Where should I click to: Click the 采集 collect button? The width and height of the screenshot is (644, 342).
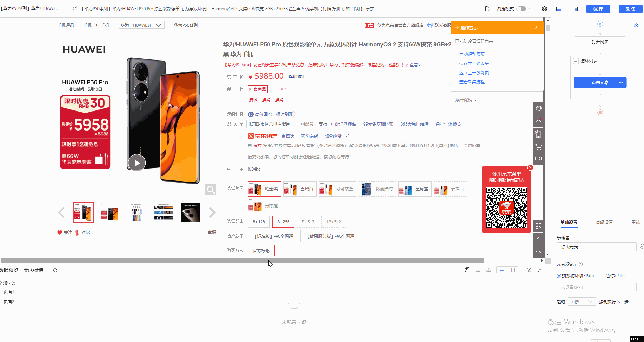[631, 9]
